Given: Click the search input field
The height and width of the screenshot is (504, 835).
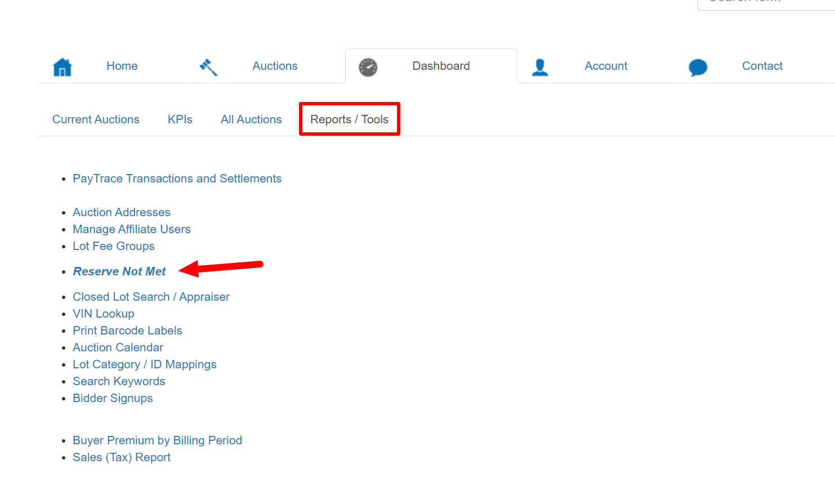Looking at the screenshot, I should [766, 3].
